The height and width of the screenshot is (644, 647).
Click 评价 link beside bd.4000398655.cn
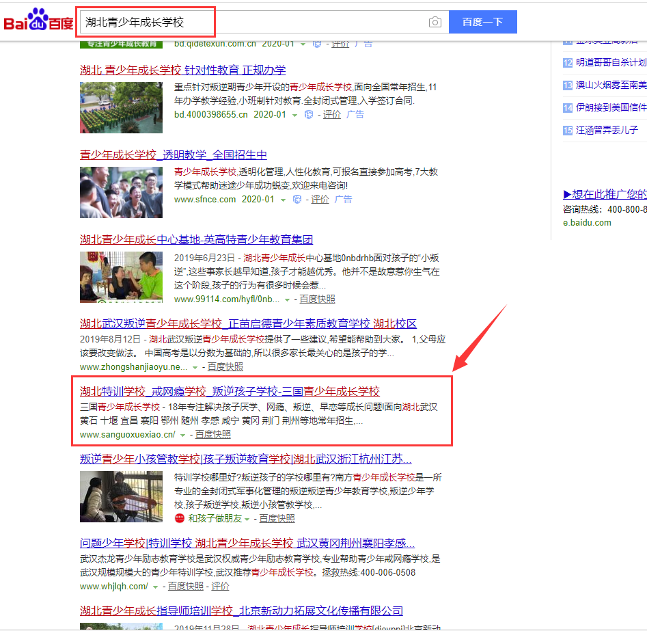[x=332, y=114]
